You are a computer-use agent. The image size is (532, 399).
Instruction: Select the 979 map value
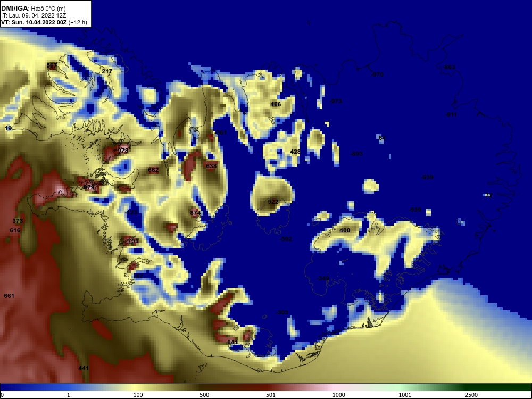[x=88, y=187]
